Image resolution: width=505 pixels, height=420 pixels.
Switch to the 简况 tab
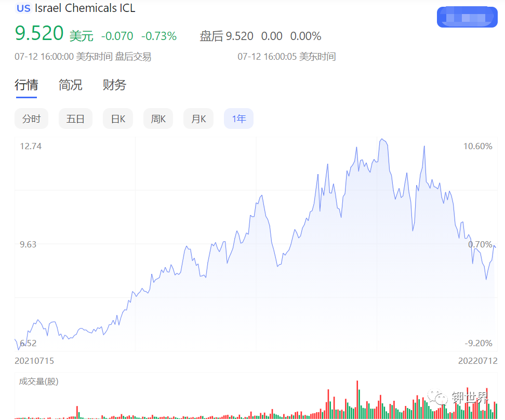pyautogui.click(x=70, y=85)
